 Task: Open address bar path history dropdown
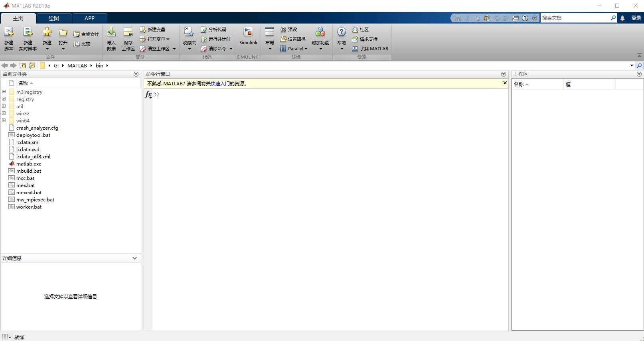(x=632, y=65)
